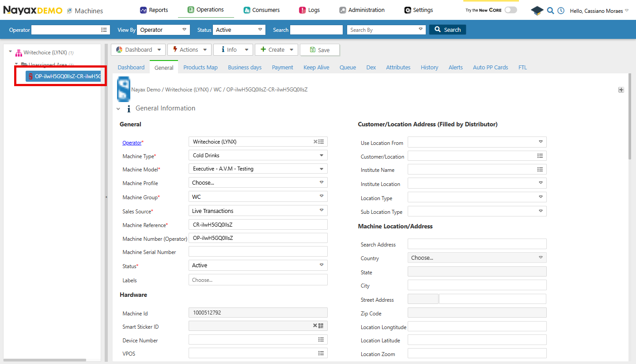
Task: Switch to the Payment tab
Action: [283, 67]
